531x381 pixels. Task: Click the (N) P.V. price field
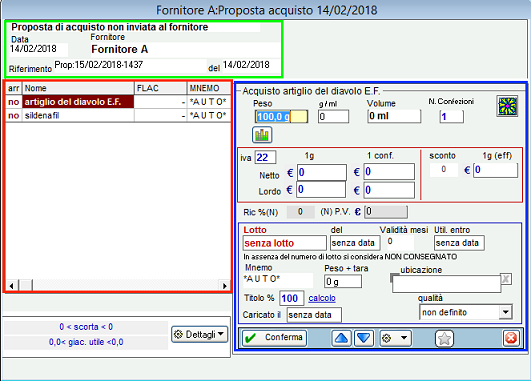(x=386, y=212)
